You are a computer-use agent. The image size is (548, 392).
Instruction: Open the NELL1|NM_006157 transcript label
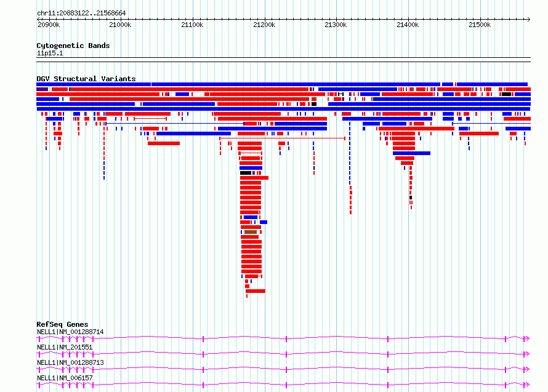coord(65,378)
